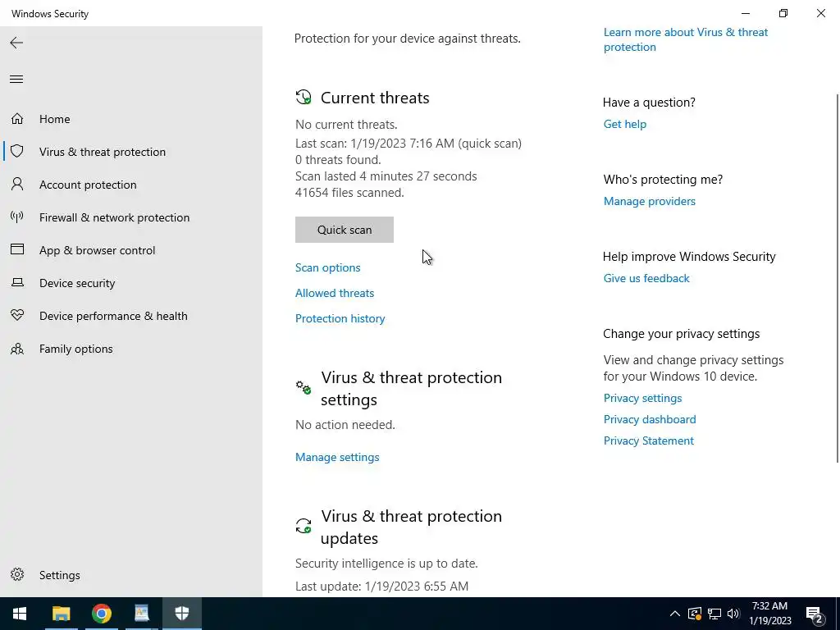840x630 pixels.
Task: Click the Home house icon
Action: 17,118
